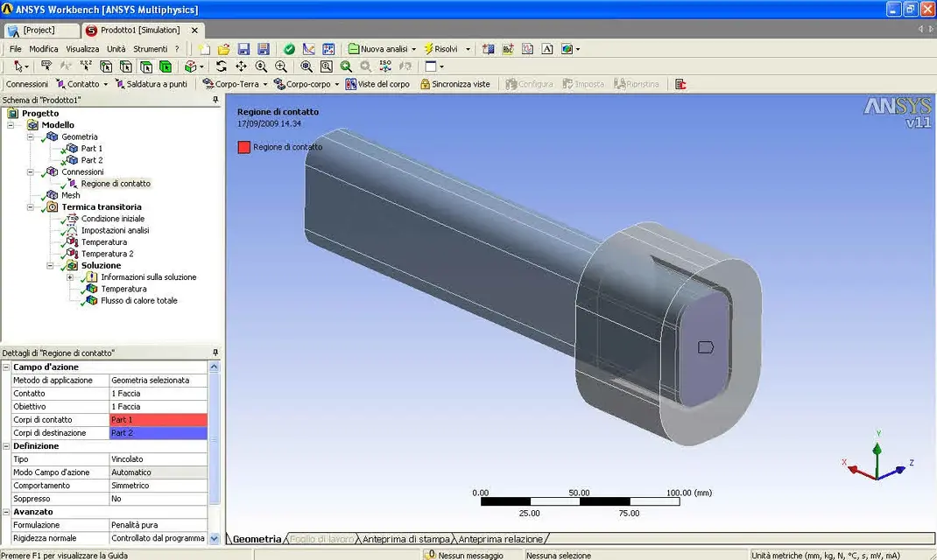
Task: Collapse the Geometria tree node
Action: point(30,136)
